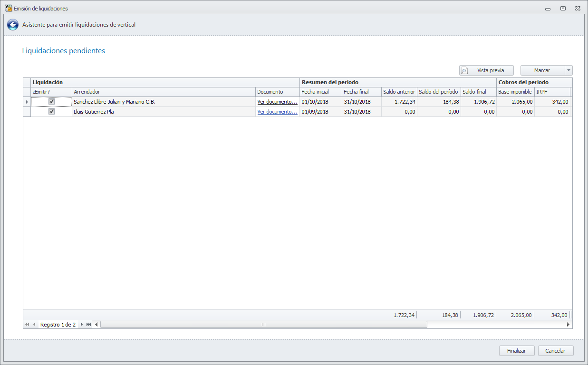Go to next record navigator arrow

pyautogui.click(x=82, y=325)
